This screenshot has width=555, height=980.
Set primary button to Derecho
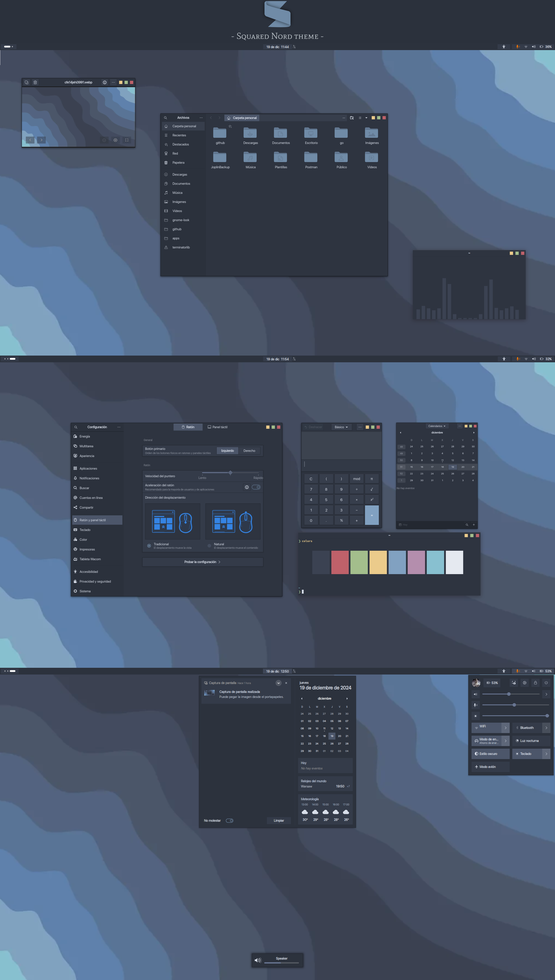click(249, 451)
